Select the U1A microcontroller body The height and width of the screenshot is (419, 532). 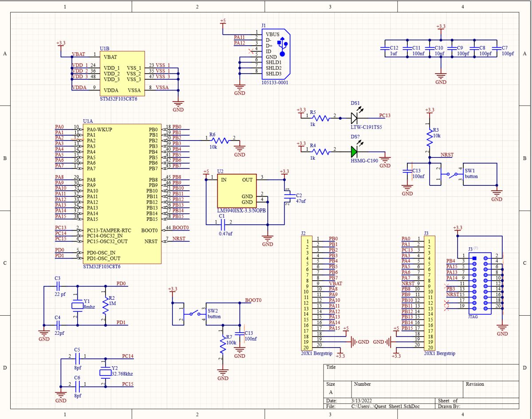[x=122, y=194]
